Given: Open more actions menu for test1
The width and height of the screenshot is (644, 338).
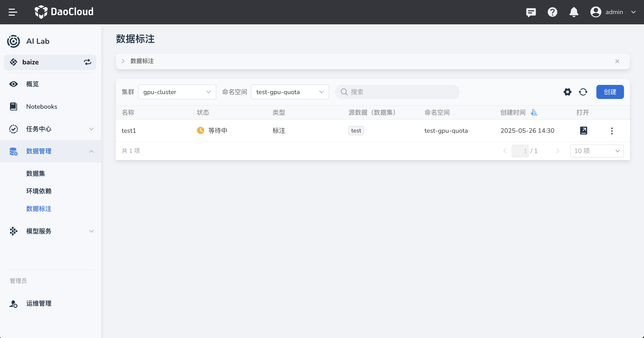Looking at the screenshot, I should click(x=612, y=131).
